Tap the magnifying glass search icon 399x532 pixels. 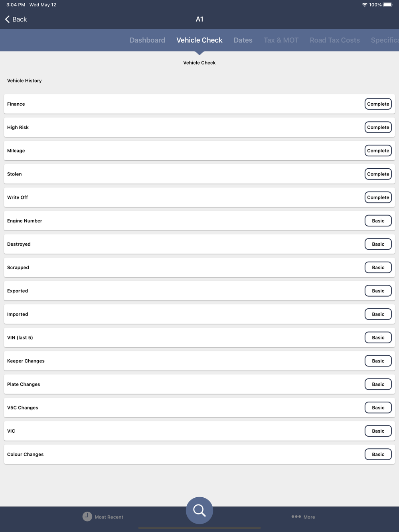199,510
